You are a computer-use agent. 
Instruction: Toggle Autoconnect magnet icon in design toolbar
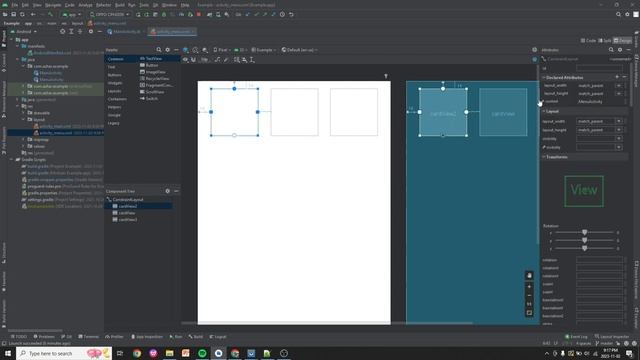pyautogui.click(x=193, y=60)
